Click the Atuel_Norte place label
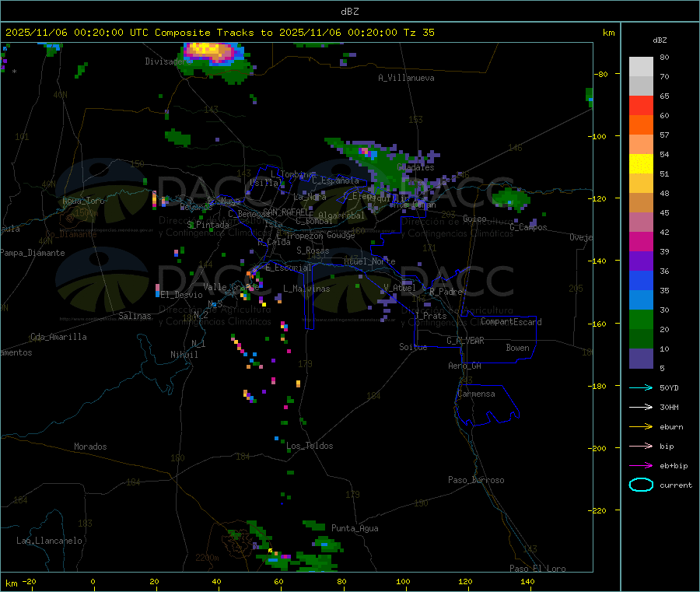The height and width of the screenshot is (592, 700). tap(369, 261)
